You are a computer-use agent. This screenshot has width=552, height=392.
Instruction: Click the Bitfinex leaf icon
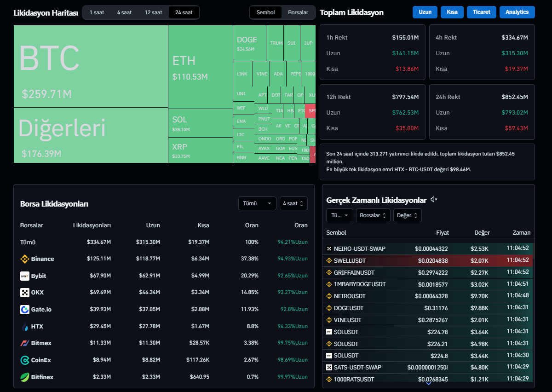[25, 377]
